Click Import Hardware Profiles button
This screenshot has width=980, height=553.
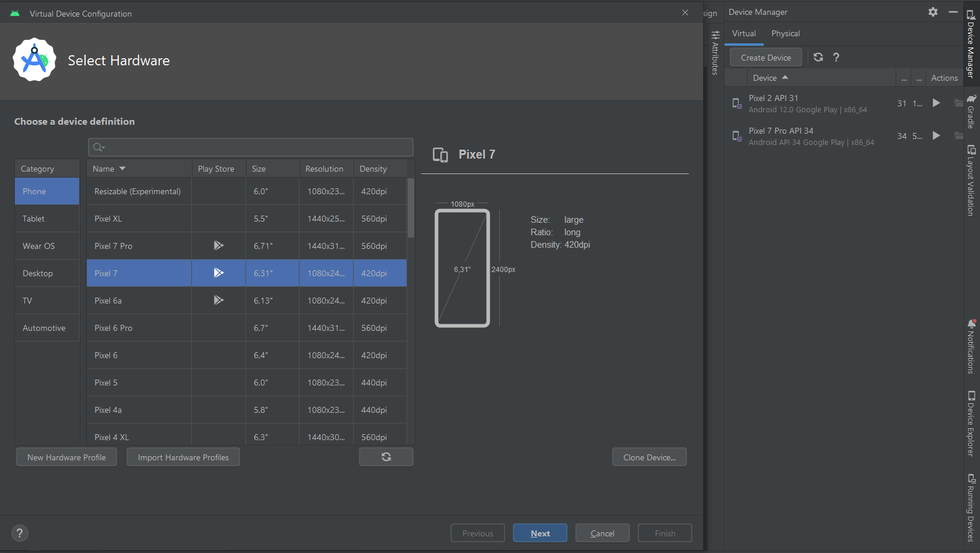[183, 457]
